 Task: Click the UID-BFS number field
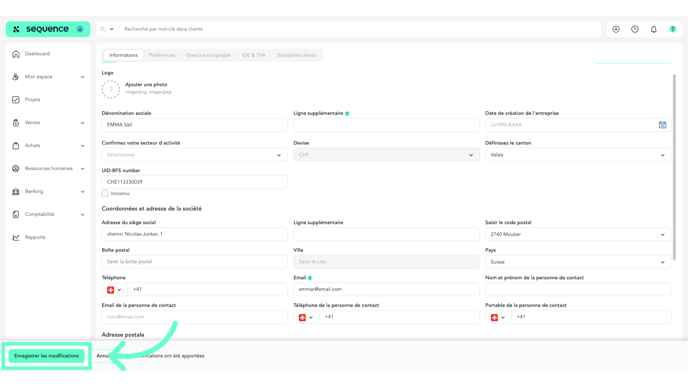pos(194,182)
